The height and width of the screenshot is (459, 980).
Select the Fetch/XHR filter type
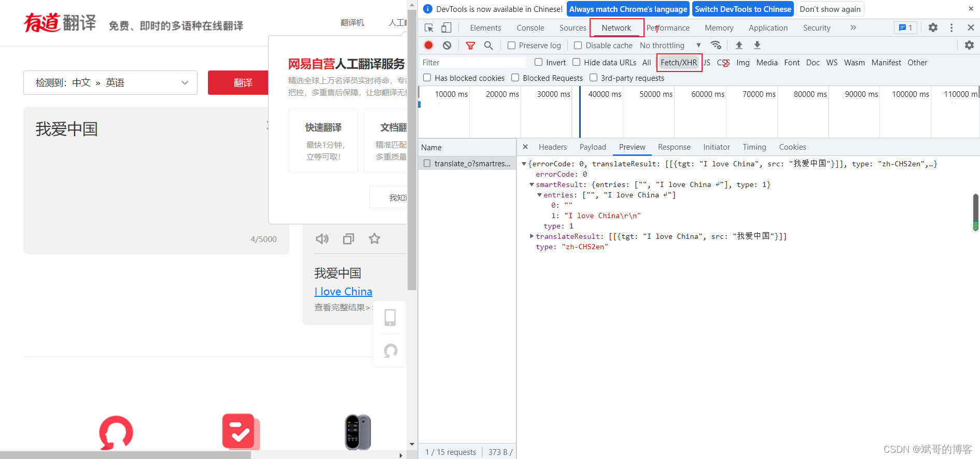(679, 63)
